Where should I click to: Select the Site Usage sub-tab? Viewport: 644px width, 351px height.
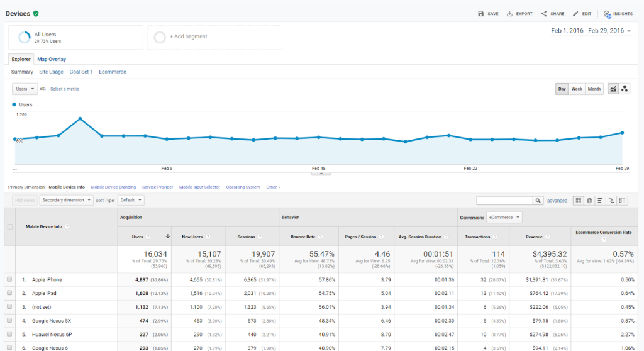pos(51,72)
